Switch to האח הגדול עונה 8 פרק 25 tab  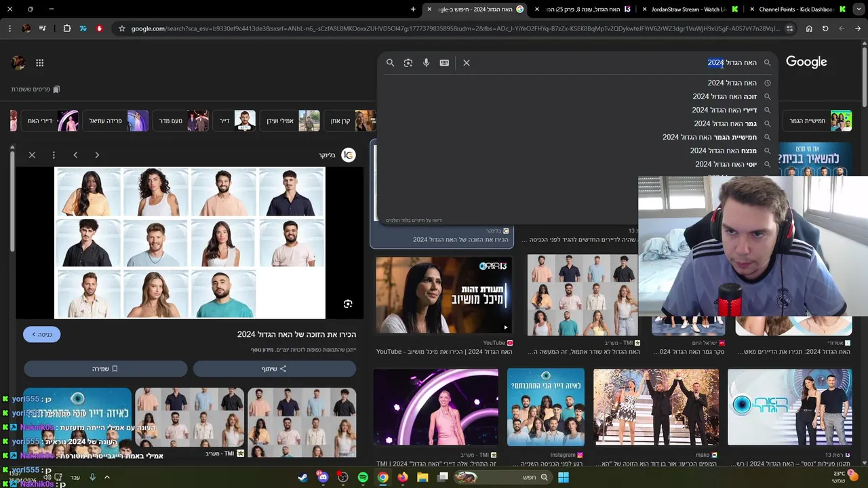tap(583, 9)
